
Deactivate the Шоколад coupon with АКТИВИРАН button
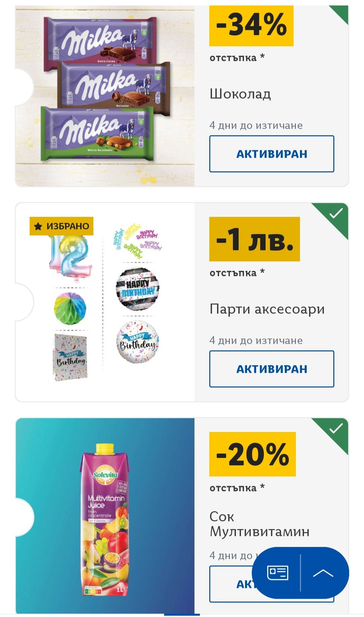pyautogui.click(x=272, y=154)
